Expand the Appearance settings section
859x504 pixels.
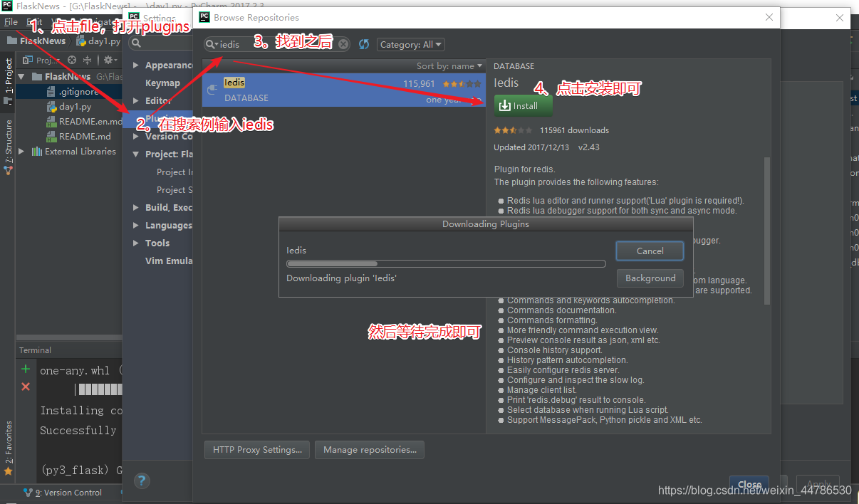coord(135,64)
